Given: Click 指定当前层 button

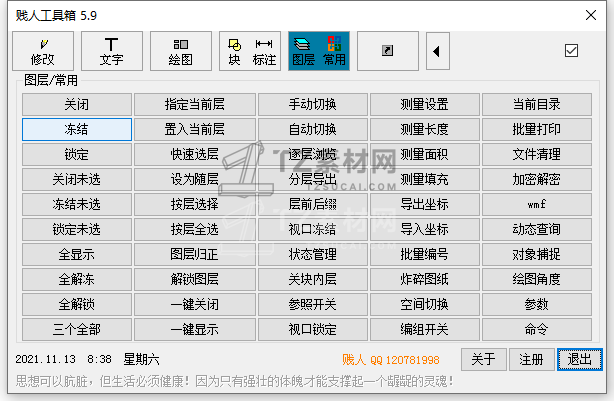Looking at the screenshot, I should (x=195, y=105).
